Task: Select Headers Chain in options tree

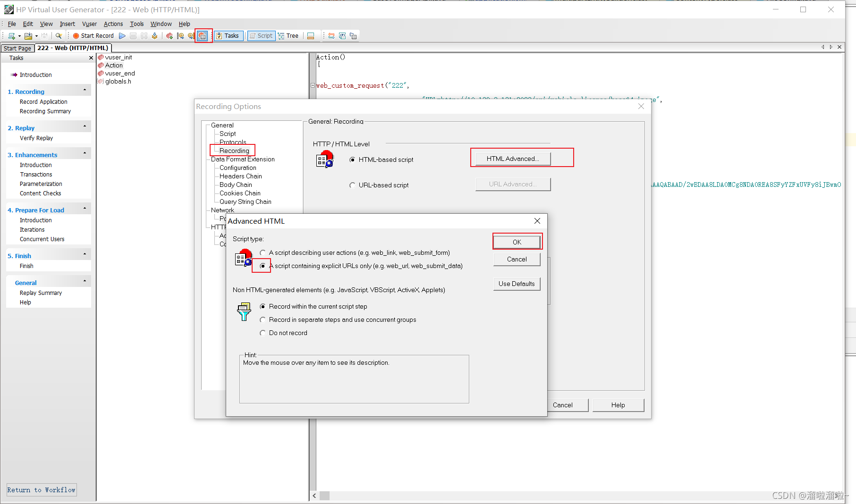Action: coord(241,176)
